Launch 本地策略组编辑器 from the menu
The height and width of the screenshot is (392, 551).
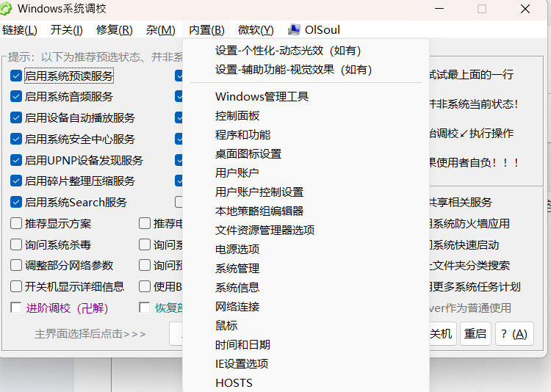click(x=306, y=211)
